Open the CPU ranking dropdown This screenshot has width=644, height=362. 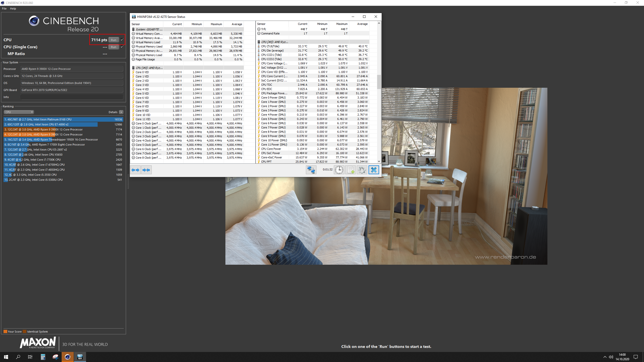19,112
